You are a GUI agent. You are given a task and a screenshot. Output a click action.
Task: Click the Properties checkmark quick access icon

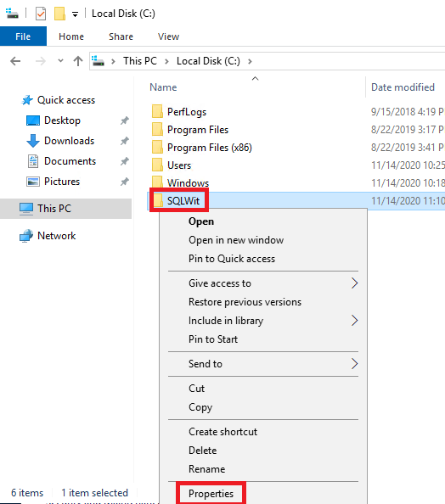click(41, 14)
